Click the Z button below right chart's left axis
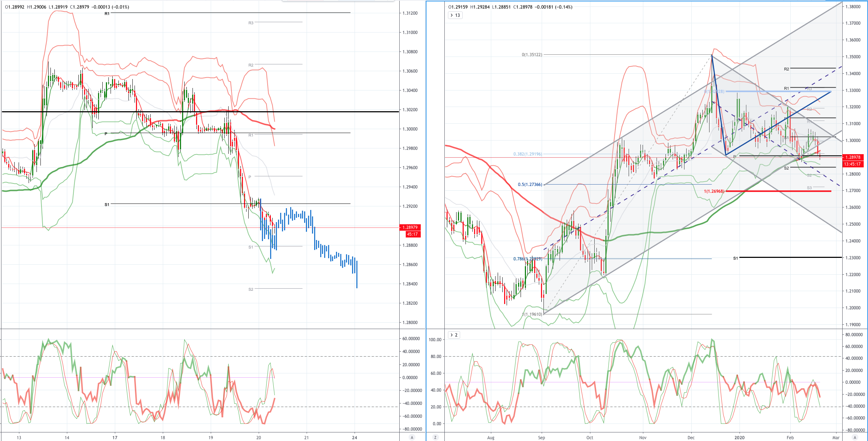The width and height of the screenshot is (868, 441). pyautogui.click(x=435, y=437)
